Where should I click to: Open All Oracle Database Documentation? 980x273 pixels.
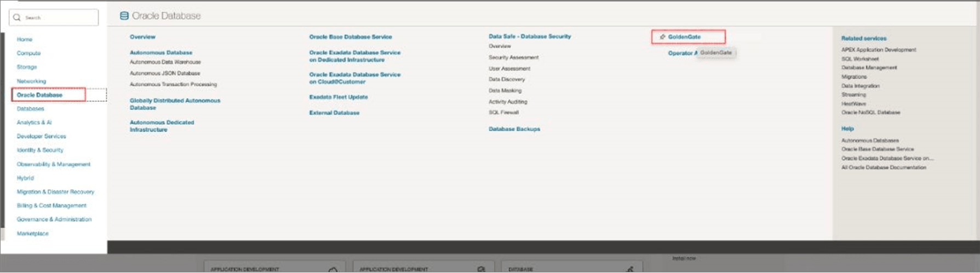coord(884,167)
